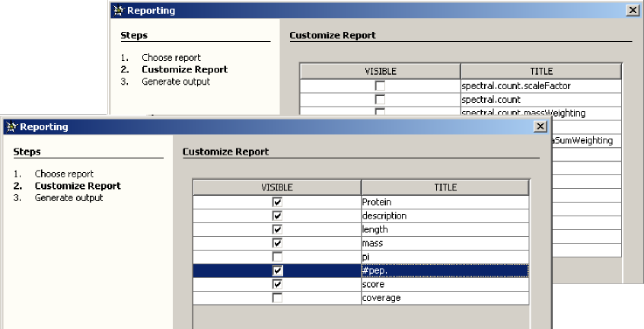This screenshot has height=329, width=644.
Task: Toggle the #pep. row checkbox
Action: [277, 270]
